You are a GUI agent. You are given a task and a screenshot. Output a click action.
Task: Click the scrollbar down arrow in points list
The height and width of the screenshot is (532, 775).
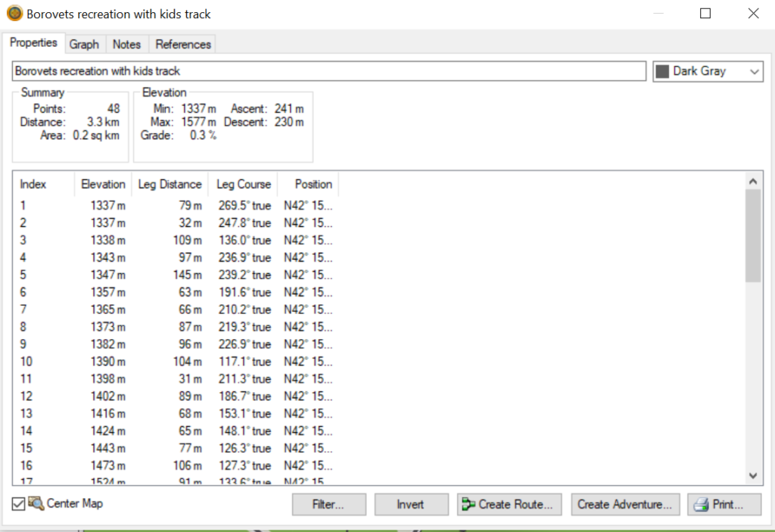click(x=753, y=475)
